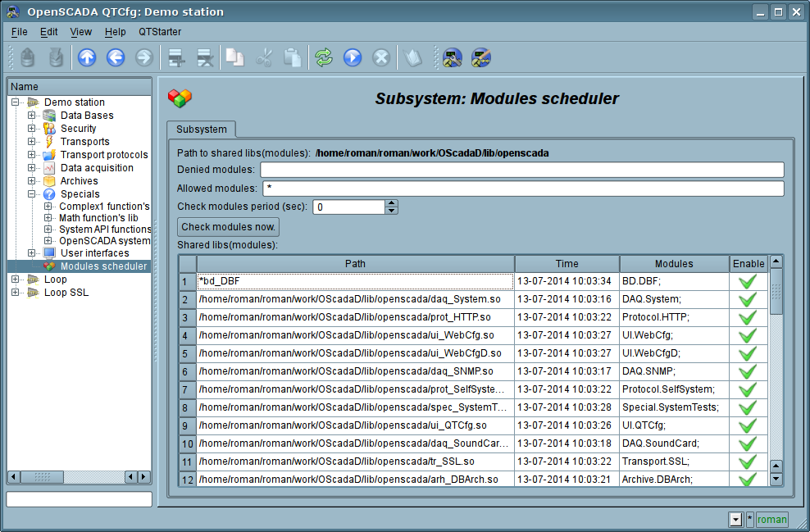Click the User interfaces monitor tree icon

click(x=49, y=253)
